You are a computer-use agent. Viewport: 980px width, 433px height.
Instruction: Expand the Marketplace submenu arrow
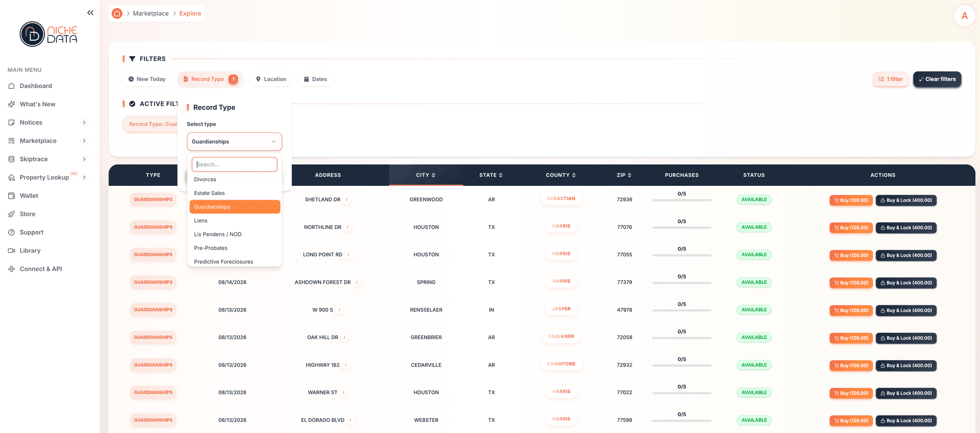(x=84, y=141)
